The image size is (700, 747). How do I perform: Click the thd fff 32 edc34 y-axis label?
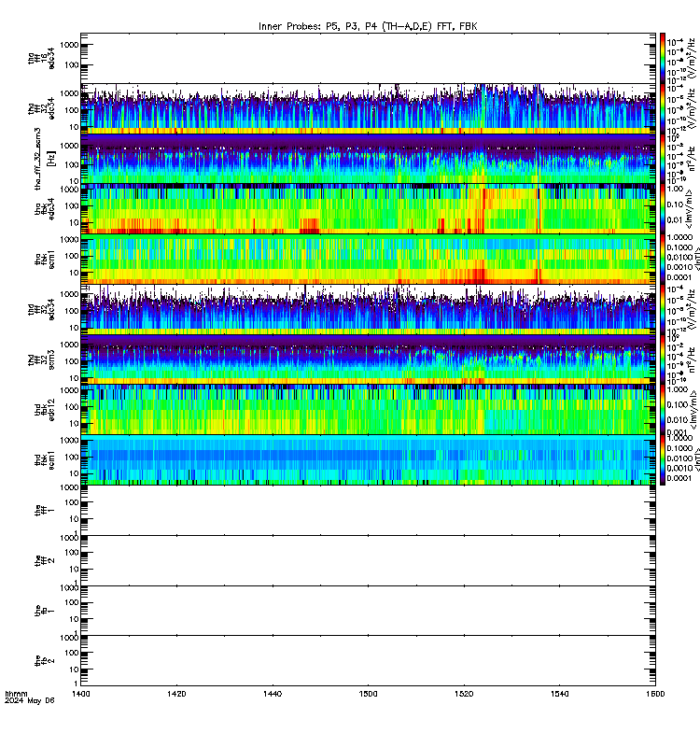pyautogui.click(x=41, y=309)
